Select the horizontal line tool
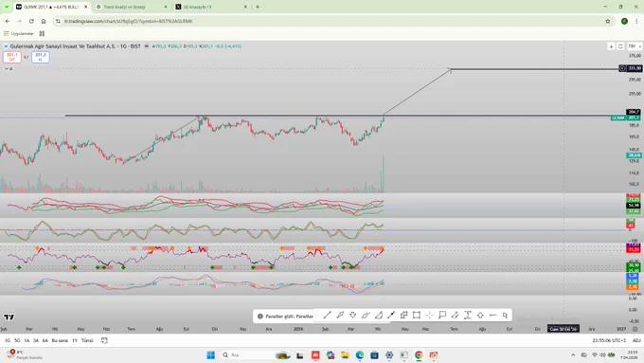Image resolution: width=644 pixels, height=363 pixels. (x=492, y=316)
